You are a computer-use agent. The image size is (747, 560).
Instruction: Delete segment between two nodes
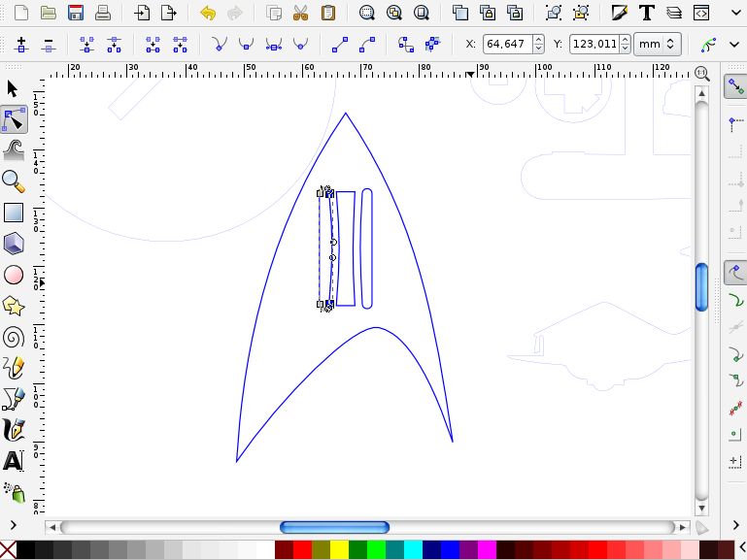(180, 45)
